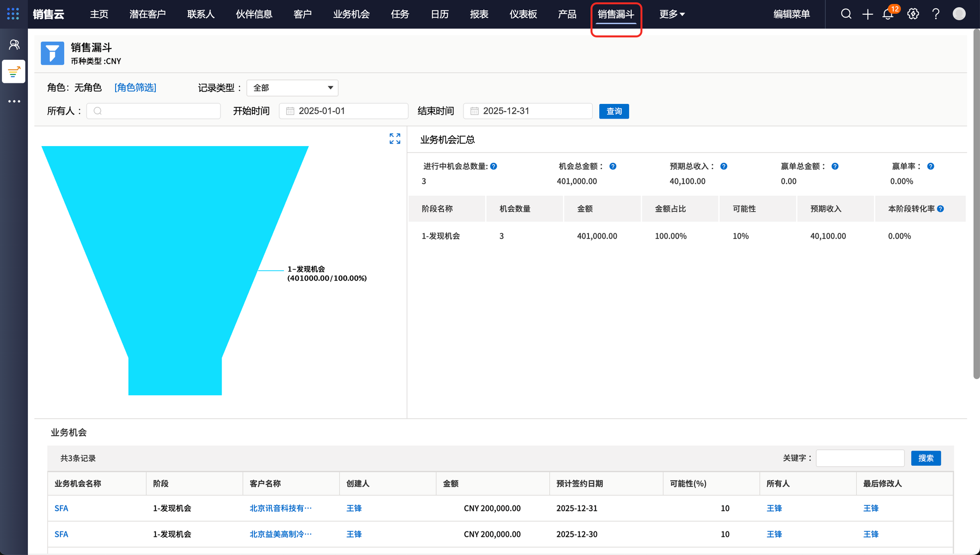Open the 仪表板 menu item
The width and height of the screenshot is (980, 555).
(x=523, y=14)
